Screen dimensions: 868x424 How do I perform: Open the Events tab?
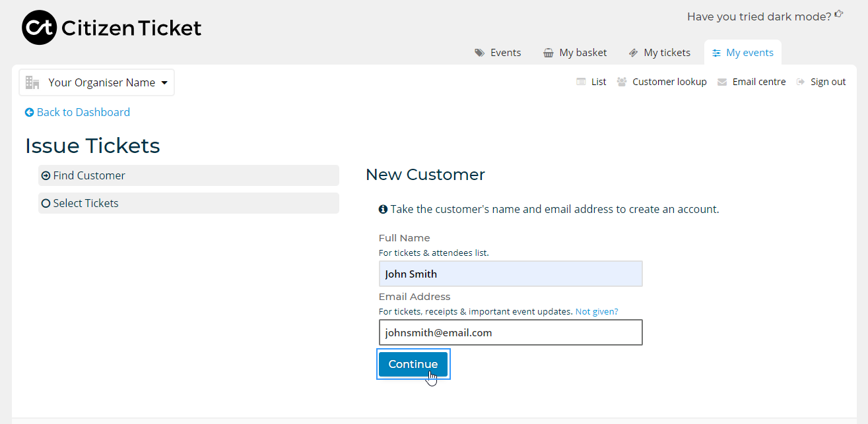pos(498,53)
